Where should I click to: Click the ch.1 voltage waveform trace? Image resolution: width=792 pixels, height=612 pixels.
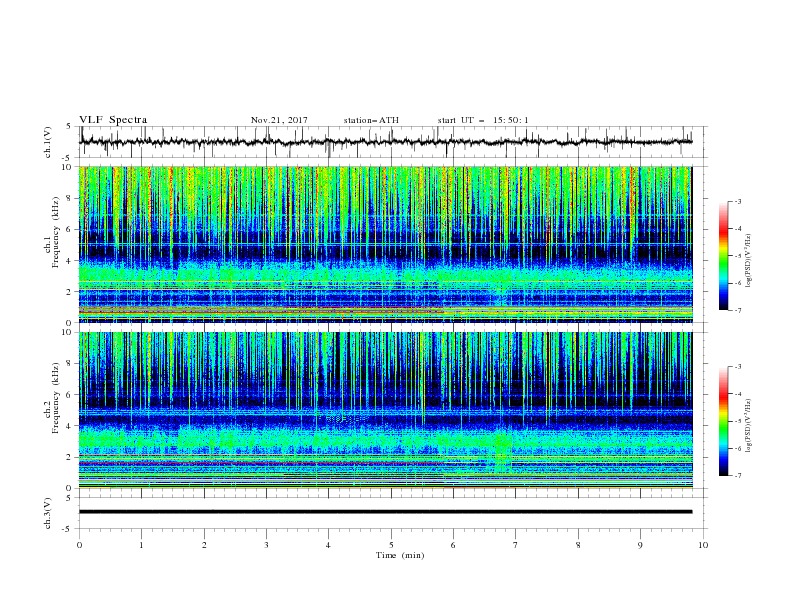[x=385, y=142]
